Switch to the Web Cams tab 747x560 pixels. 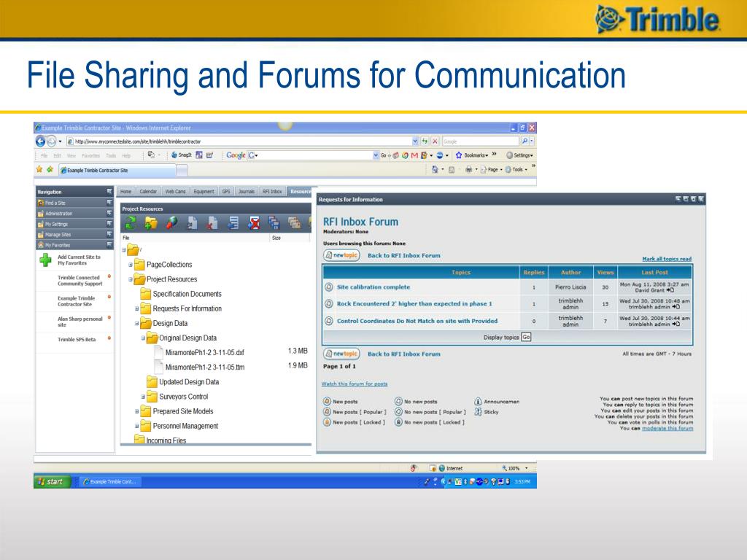(x=175, y=192)
